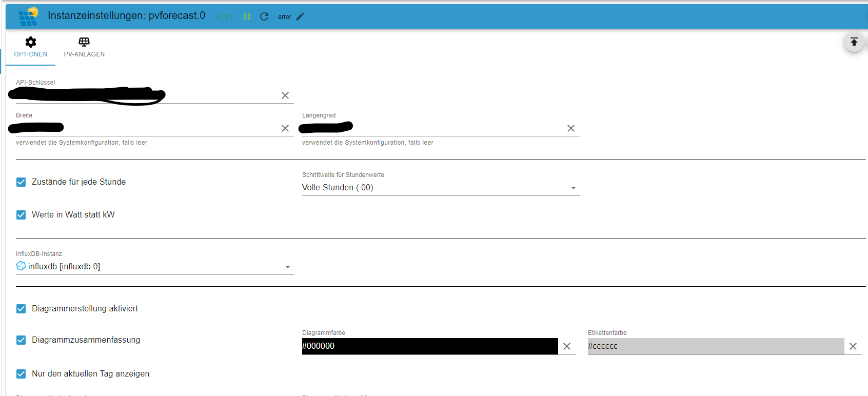868x396 pixels.
Task: Restart the pvforecast.0 instance
Action: pyautogui.click(x=264, y=16)
